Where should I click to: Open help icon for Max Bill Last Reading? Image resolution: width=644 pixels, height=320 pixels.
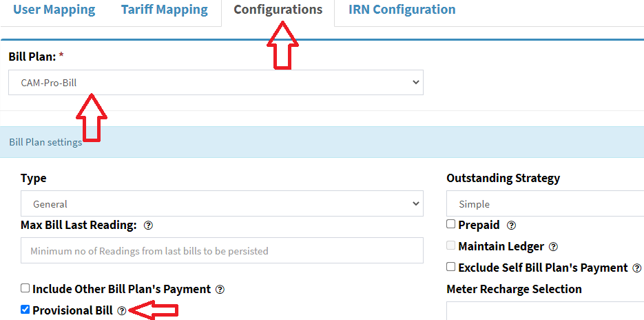tap(148, 226)
